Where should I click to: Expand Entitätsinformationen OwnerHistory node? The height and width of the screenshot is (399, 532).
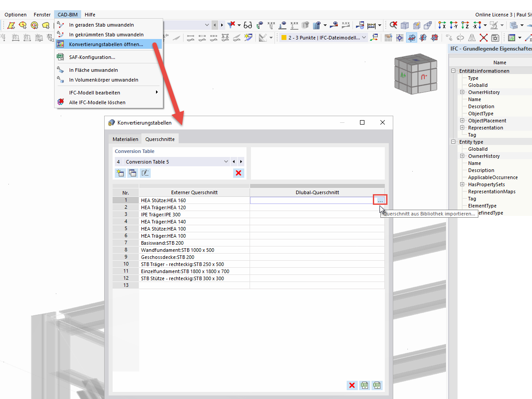pyautogui.click(x=462, y=92)
